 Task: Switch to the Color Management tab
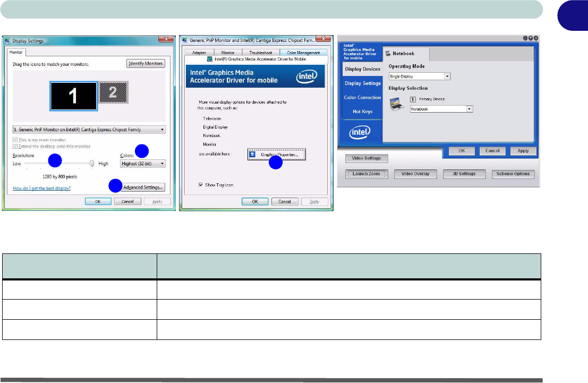click(x=303, y=53)
